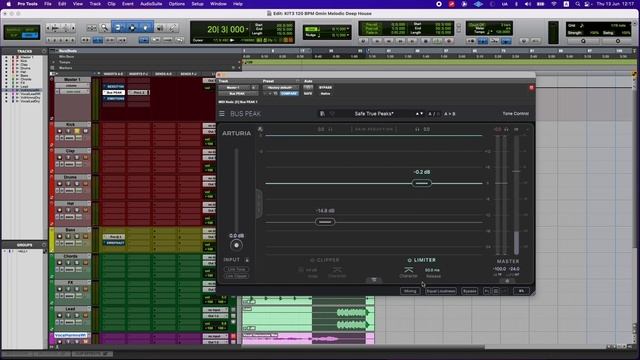The width and height of the screenshot is (640, 360).
Task: Open the main counter display dropdown arrow
Action: 247,29
